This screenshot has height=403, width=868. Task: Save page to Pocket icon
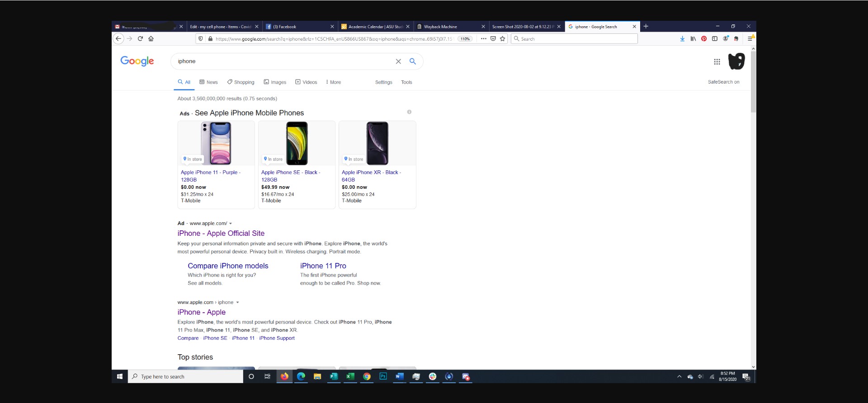coord(493,39)
